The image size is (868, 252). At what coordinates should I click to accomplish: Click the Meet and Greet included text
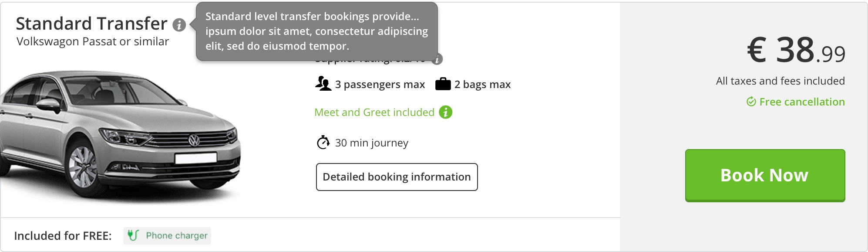pyautogui.click(x=374, y=112)
